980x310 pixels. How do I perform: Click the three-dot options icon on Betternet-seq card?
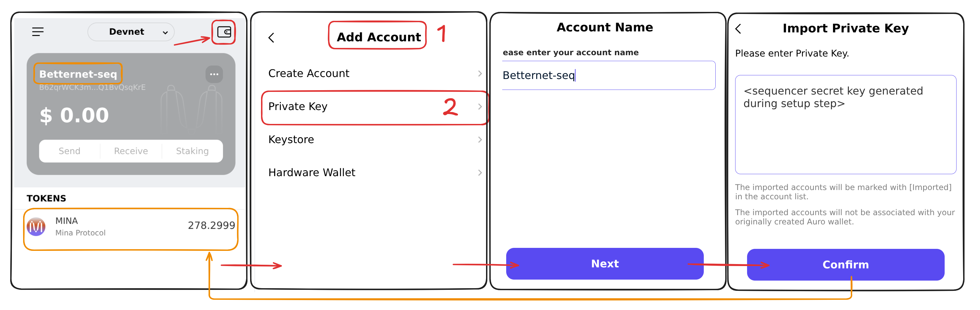point(214,75)
